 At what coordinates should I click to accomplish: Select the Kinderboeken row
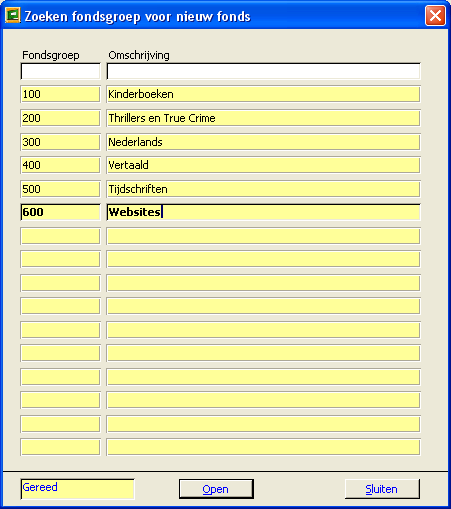tap(263, 94)
